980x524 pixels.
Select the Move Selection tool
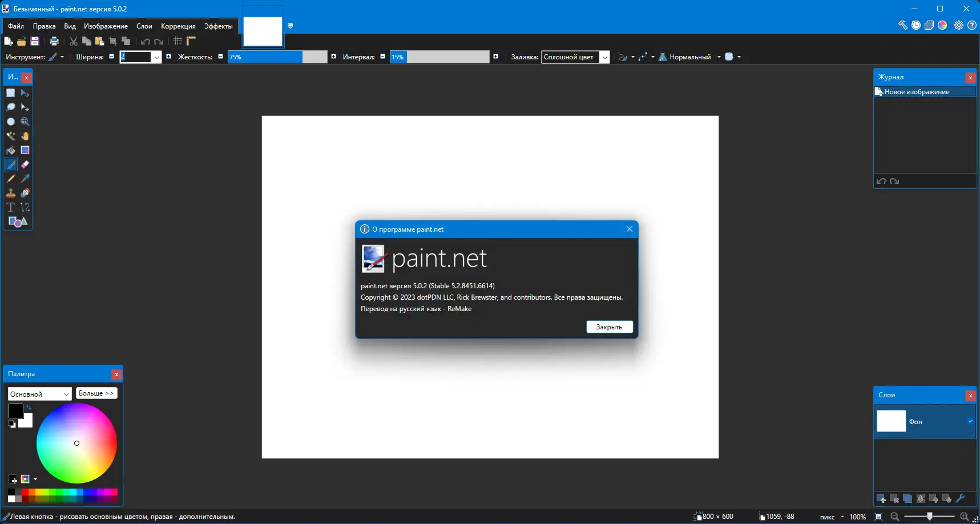25,107
